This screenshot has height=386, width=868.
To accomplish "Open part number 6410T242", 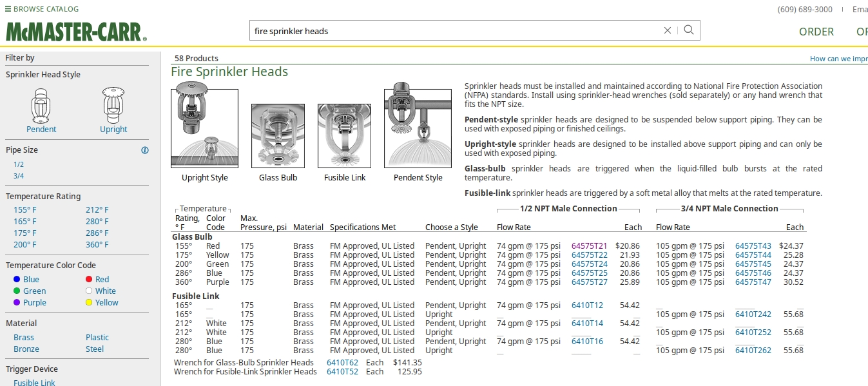I will (753, 314).
